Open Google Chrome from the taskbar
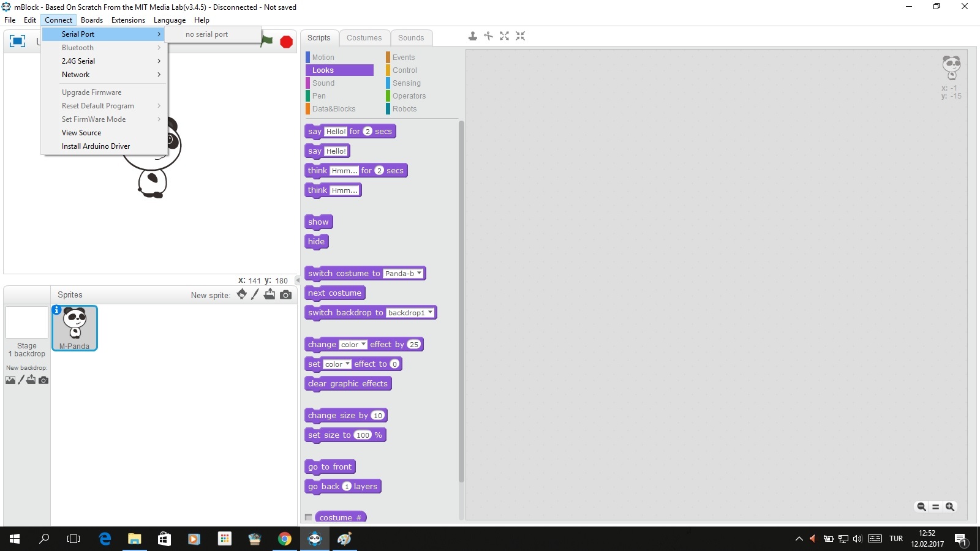Image resolution: width=980 pixels, height=551 pixels. [285, 539]
